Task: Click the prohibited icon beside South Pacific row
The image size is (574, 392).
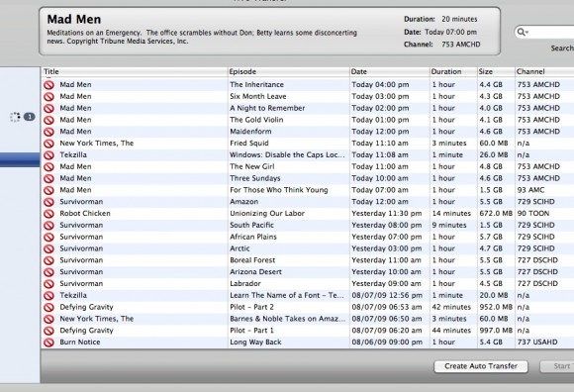Action: pos(49,226)
